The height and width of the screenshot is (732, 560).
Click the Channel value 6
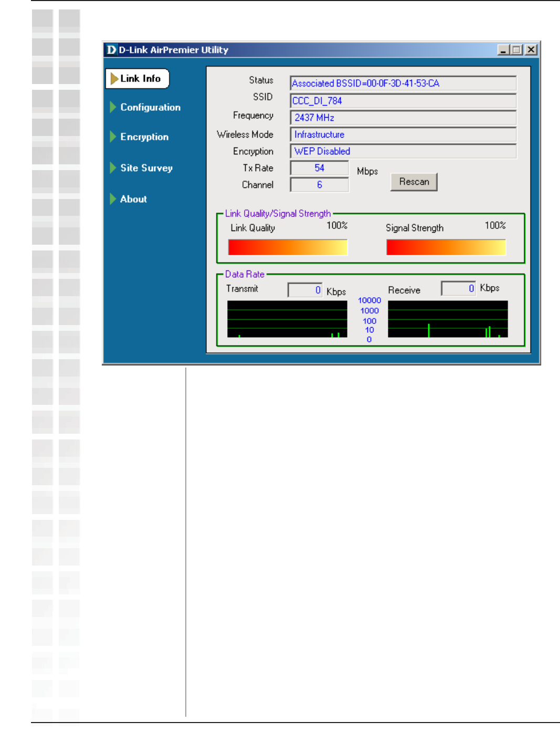click(x=319, y=185)
